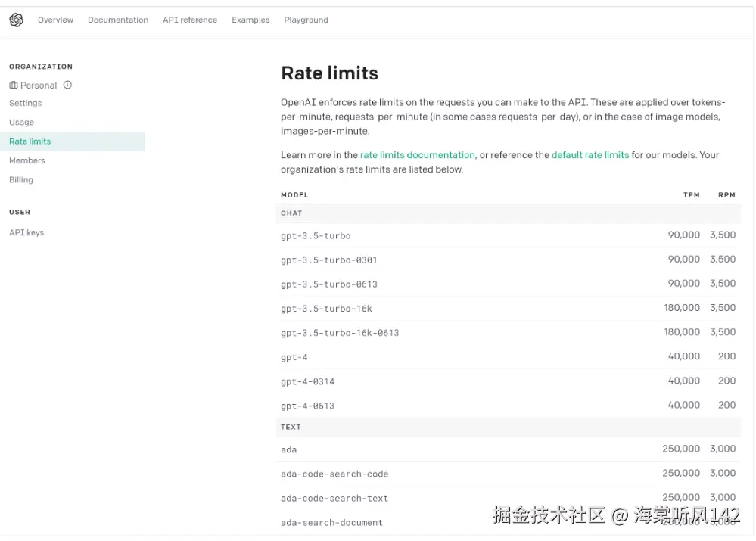The height and width of the screenshot is (541, 756).
Task: Click the info icon next to Personal
Action: (x=67, y=85)
